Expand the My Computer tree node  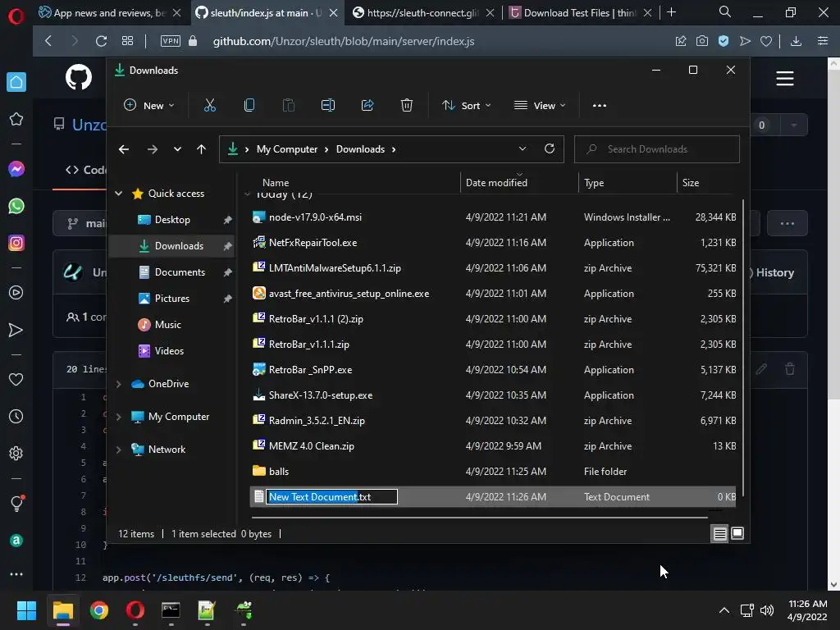tap(118, 417)
